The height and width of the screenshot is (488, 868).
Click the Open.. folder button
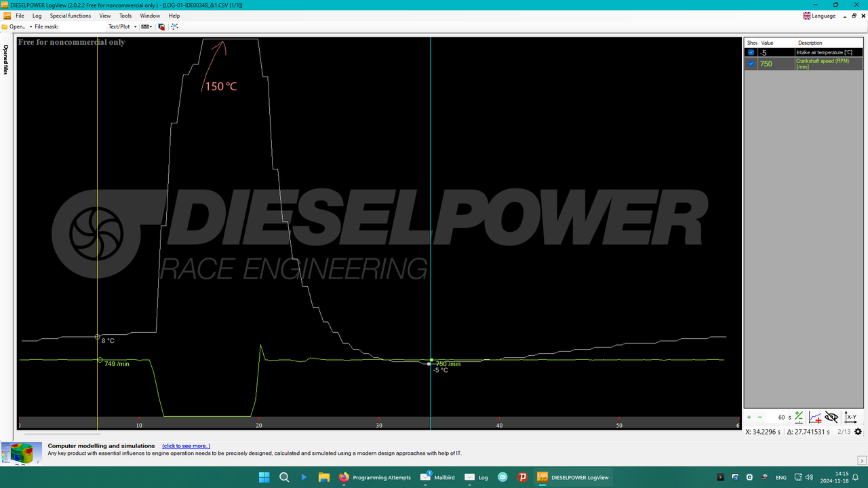14,26
